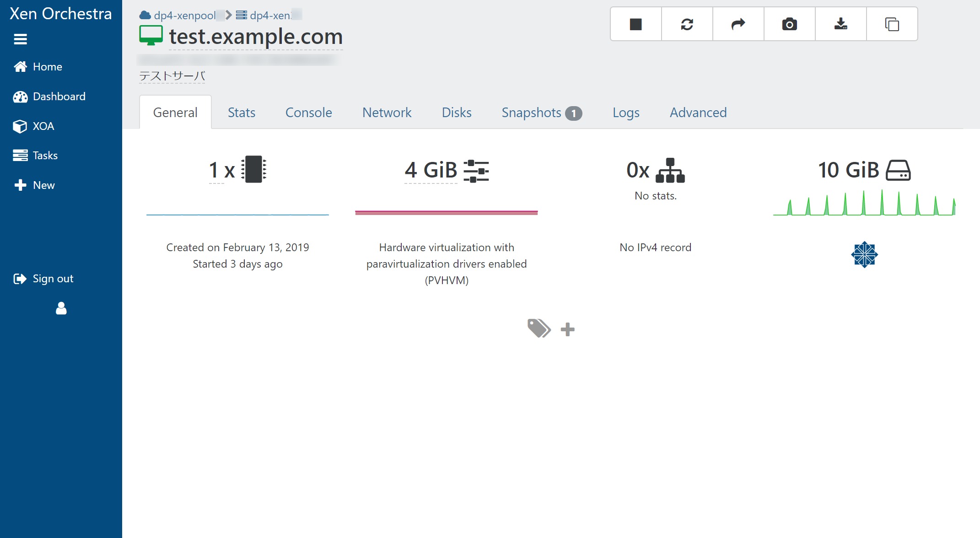
Task: Click the memory sliders icon
Action: coord(476,171)
